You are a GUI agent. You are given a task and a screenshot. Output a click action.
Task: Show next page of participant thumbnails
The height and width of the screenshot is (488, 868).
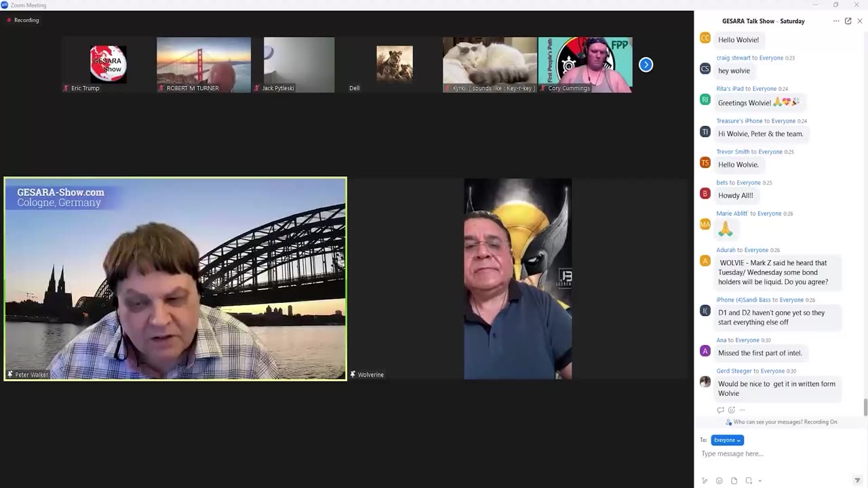(x=646, y=64)
